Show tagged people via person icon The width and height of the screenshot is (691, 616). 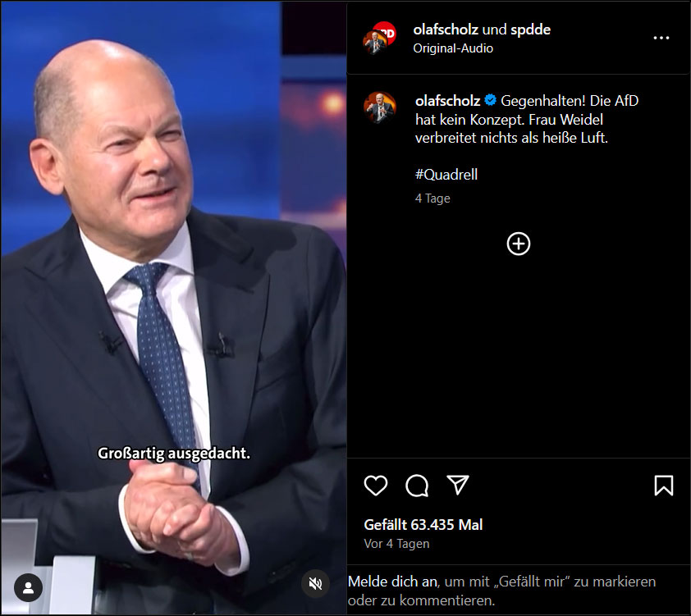click(29, 587)
